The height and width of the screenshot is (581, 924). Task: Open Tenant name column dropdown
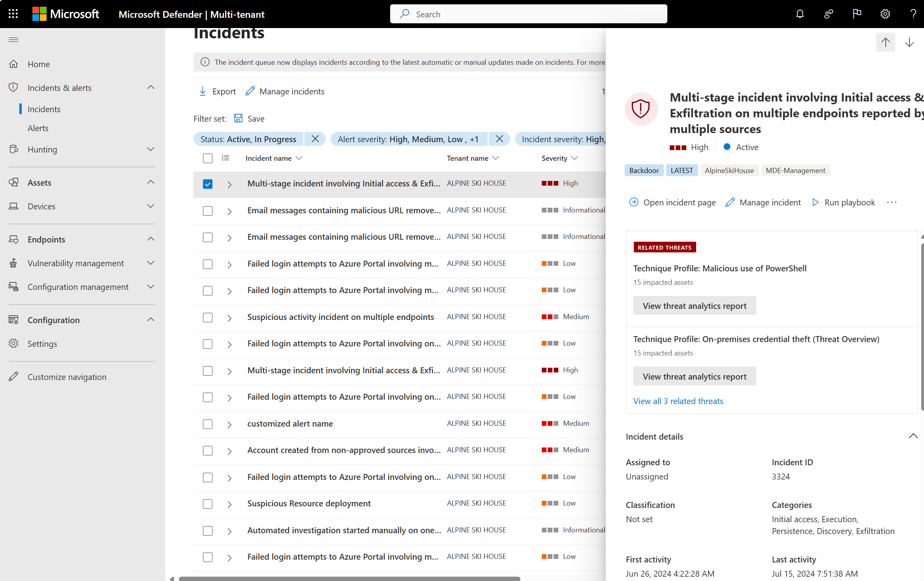click(496, 158)
